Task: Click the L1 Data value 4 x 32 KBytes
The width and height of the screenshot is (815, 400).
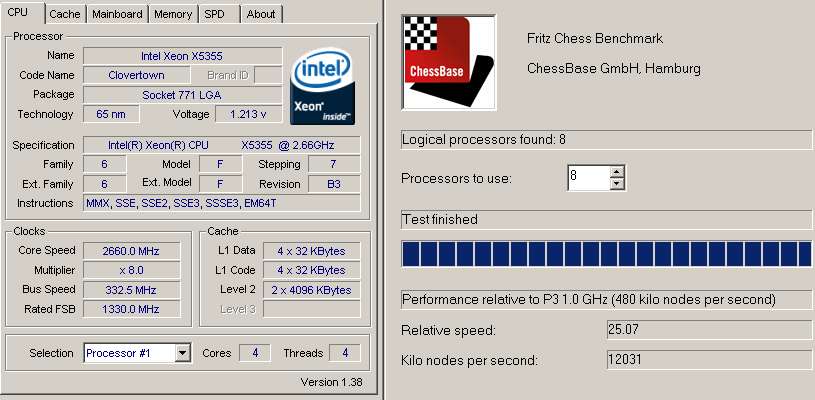Action: coord(311,251)
